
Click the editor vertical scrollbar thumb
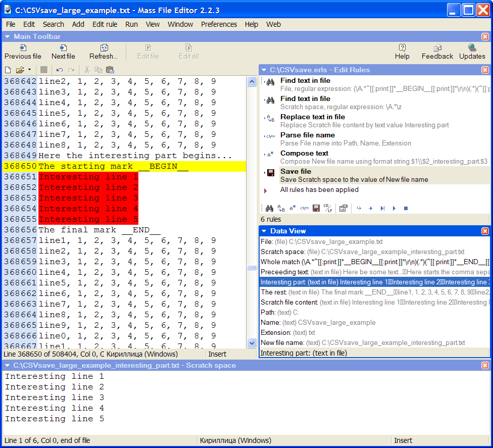click(252, 268)
